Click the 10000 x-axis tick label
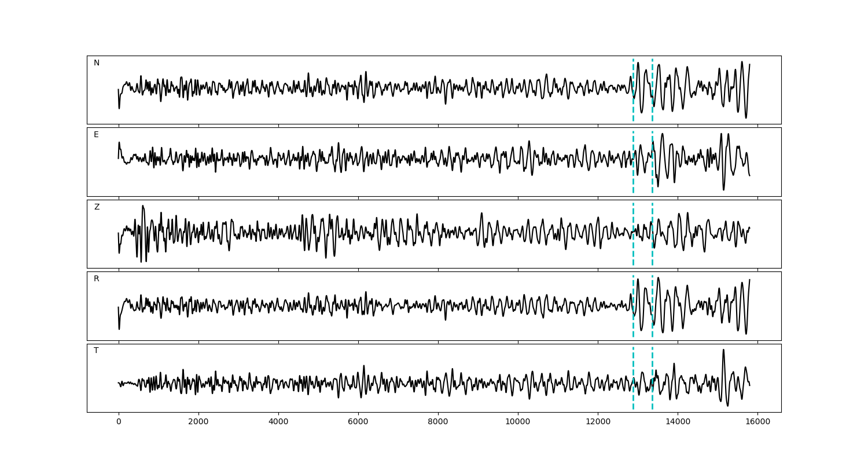Image resolution: width=868 pixels, height=463 pixels. click(x=518, y=422)
